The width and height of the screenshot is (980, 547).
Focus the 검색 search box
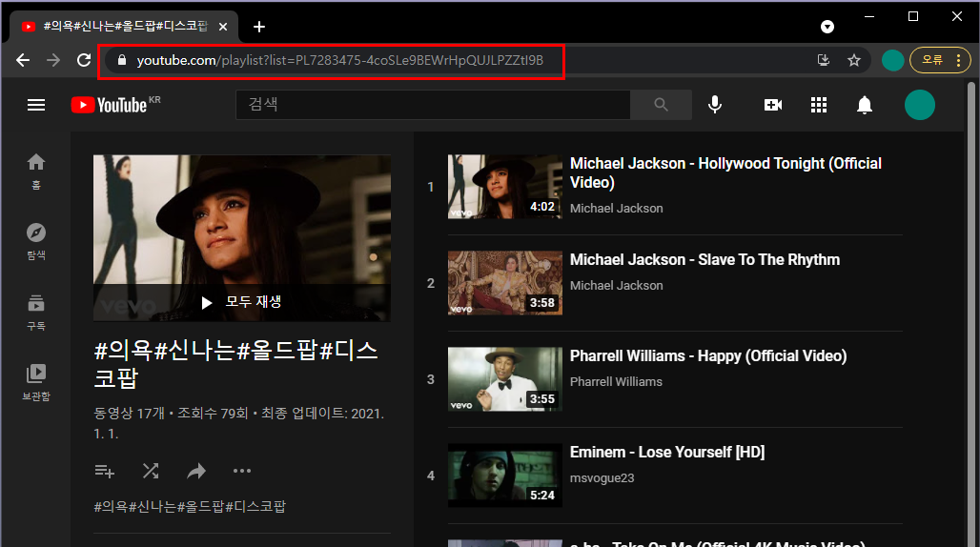click(433, 104)
